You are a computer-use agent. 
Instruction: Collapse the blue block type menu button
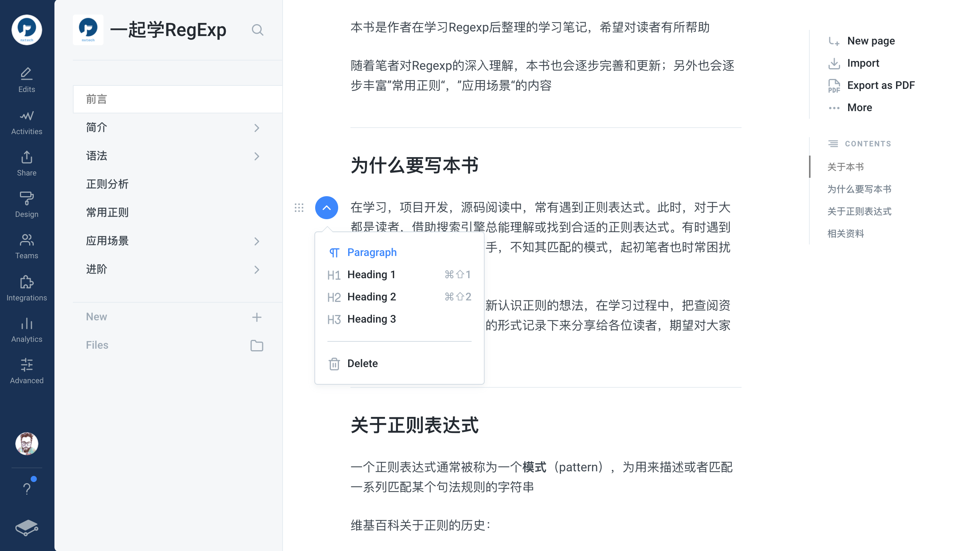pos(326,208)
